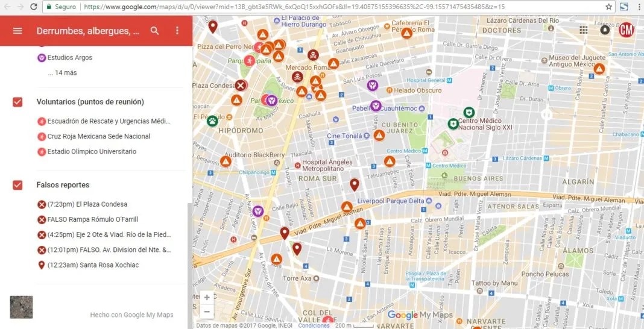
Task: Click the warning marker by Museo del Juguete
Action: pos(599,69)
